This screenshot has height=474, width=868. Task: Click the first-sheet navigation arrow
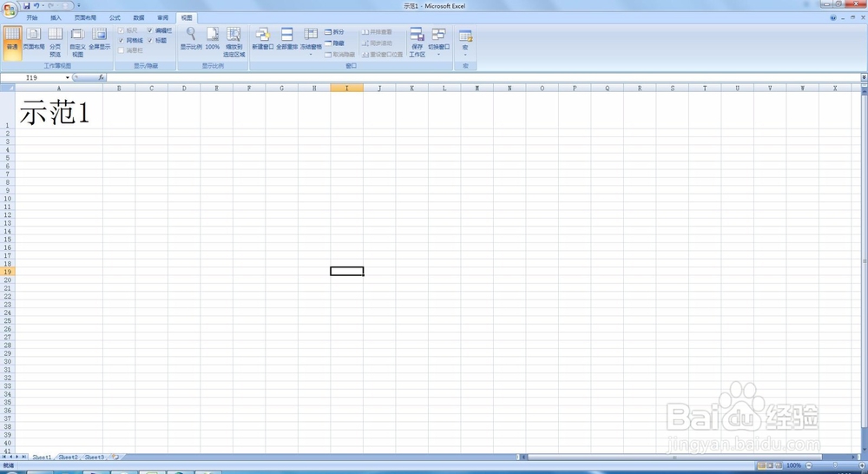coord(4,457)
